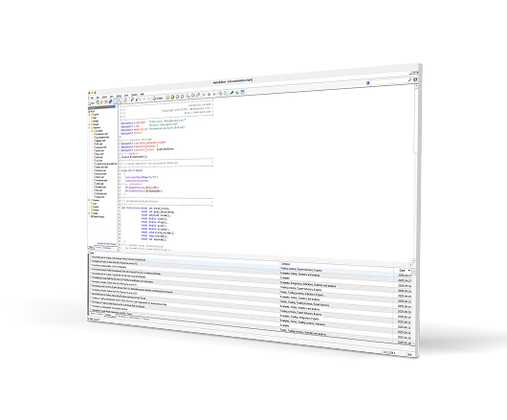Viewport: 507px width, 420px height.
Task: Collapse the Indicators folder in Navigator
Action: [90, 127]
